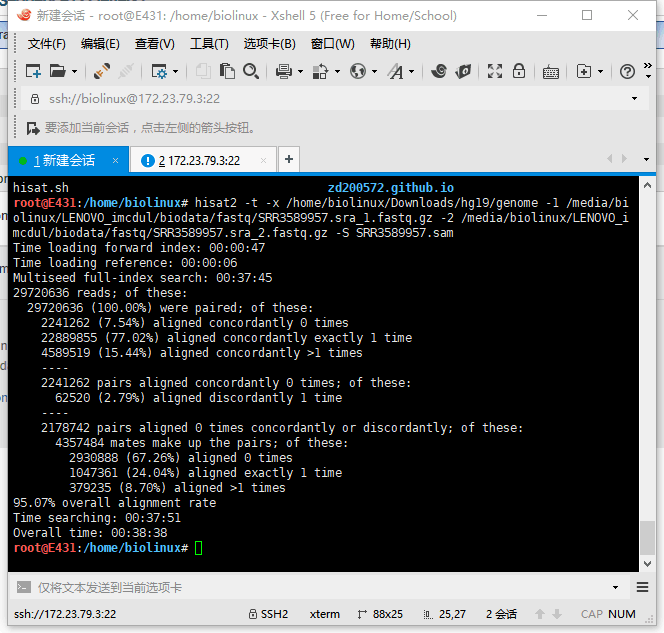Click the terminal scrollbar thumb
This screenshot has height=633, width=664.
pyautogui.click(x=647, y=537)
